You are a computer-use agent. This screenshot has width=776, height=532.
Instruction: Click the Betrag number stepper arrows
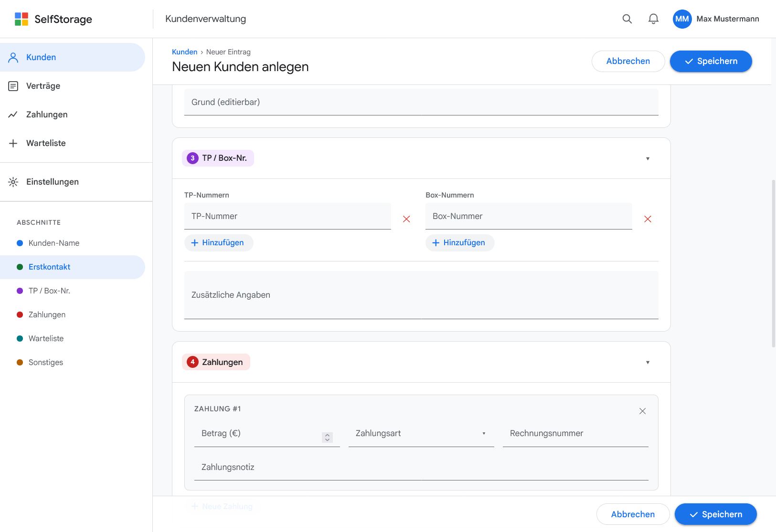327,438
